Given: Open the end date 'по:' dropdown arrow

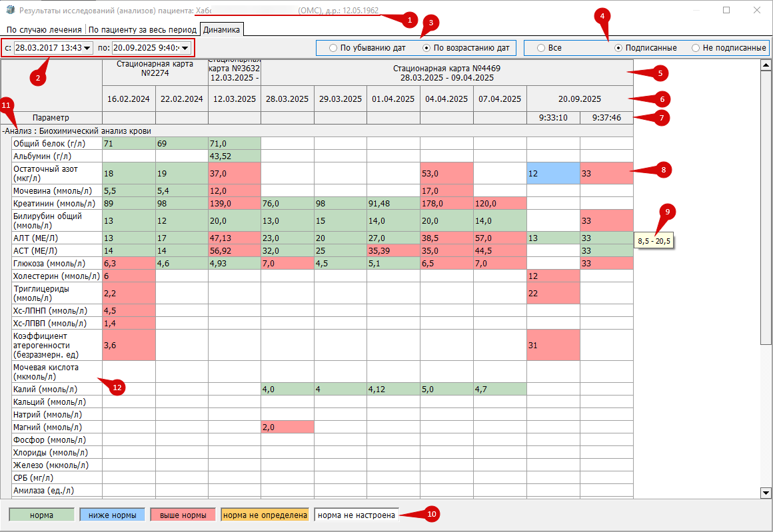Looking at the screenshot, I should click(185, 48).
